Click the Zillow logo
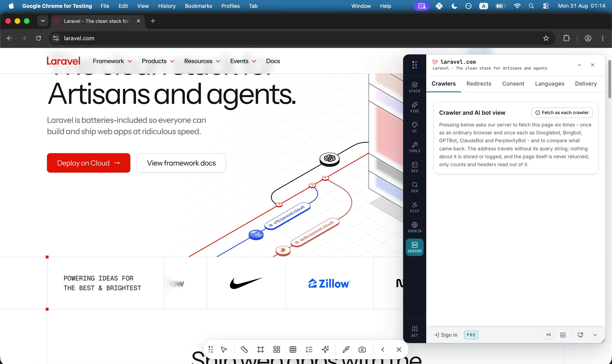This screenshot has width=612, height=364. pyautogui.click(x=329, y=283)
